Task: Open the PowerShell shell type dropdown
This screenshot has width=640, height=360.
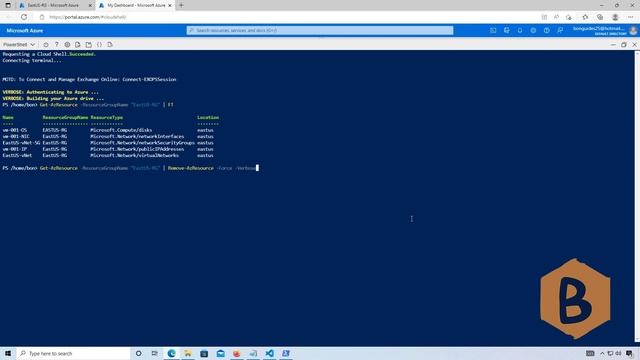Action: coord(19,44)
